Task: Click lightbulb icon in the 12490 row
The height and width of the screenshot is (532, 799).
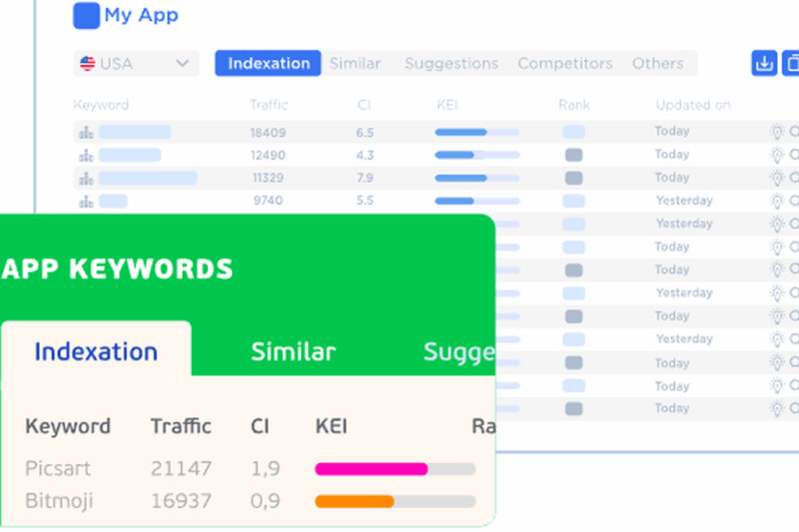Action: (777, 155)
